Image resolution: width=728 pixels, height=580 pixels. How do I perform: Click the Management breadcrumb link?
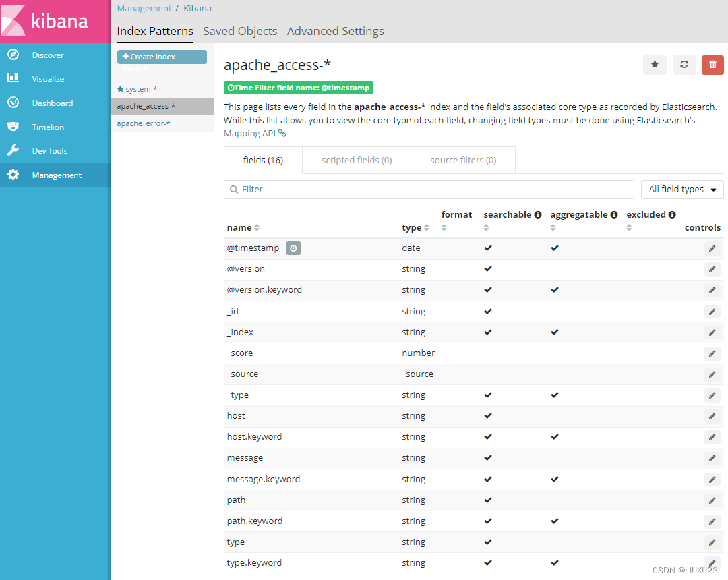144,8
